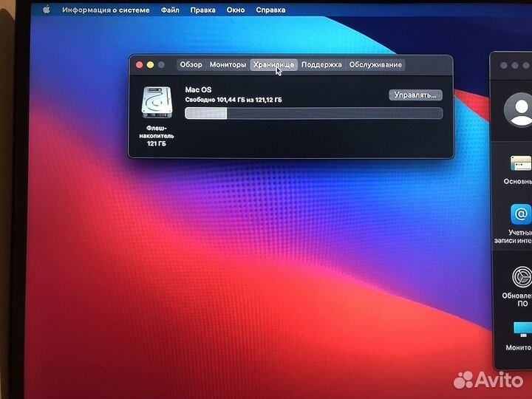
Task: Select the Хранилище tab
Action: [x=273, y=65]
